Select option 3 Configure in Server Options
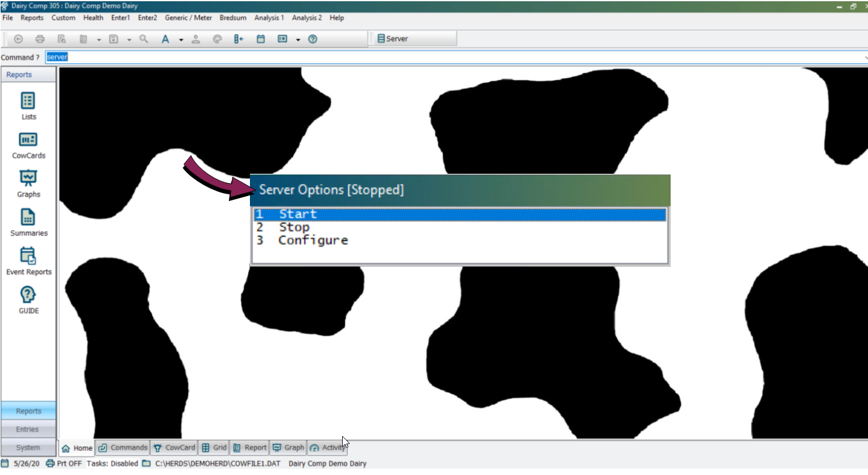Screen dimensions: 868x475 point(460,240)
